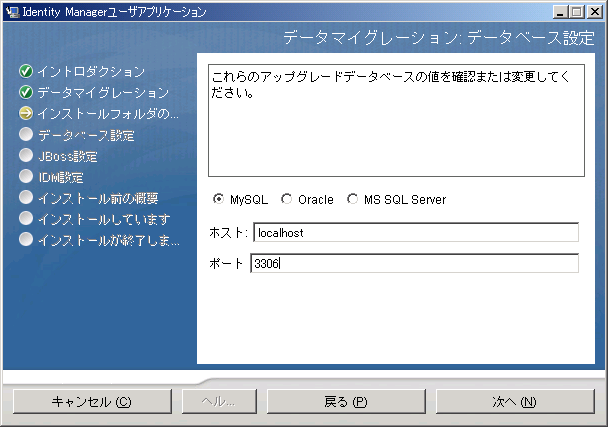This screenshot has height=427, width=608.
Task: Click grey circle beside データベース設定 step
Action: coord(26,135)
